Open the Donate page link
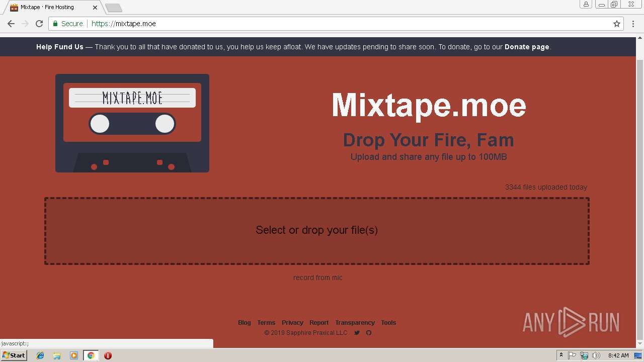The image size is (644, 362). click(x=527, y=47)
